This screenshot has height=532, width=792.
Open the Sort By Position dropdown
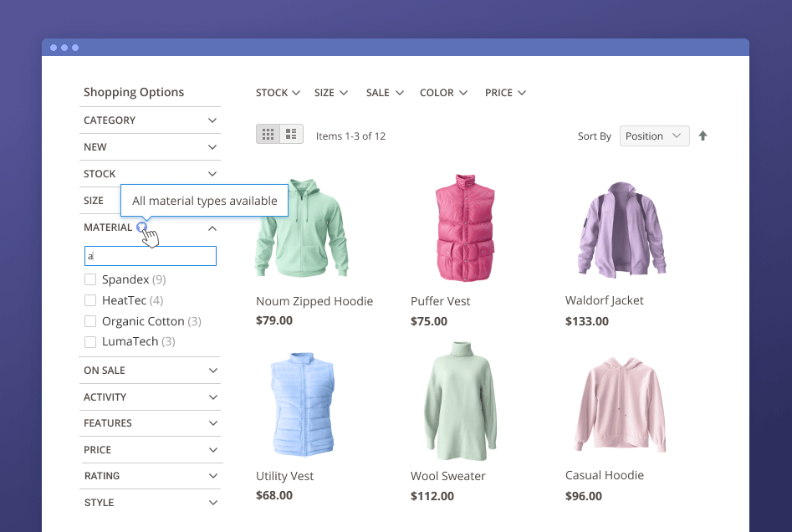pos(654,136)
